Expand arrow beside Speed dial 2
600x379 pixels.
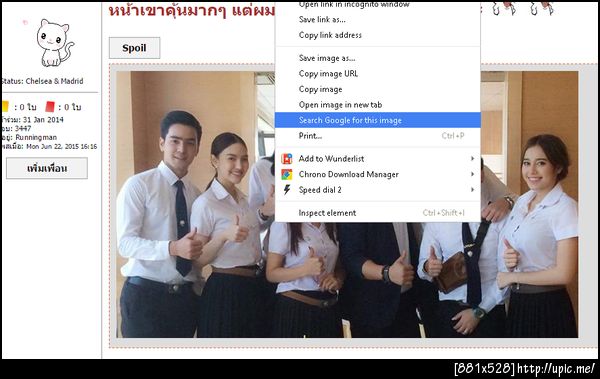click(x=473, y=190)
